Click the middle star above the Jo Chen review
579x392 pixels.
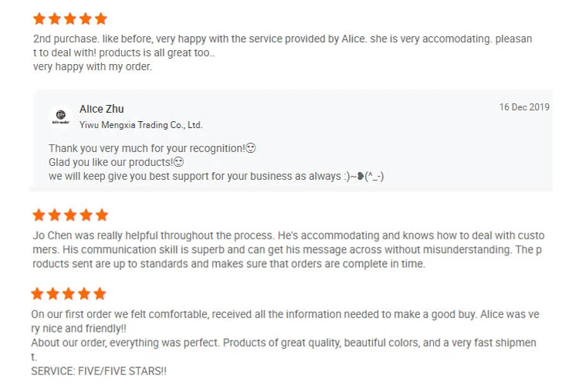point(69,215)
